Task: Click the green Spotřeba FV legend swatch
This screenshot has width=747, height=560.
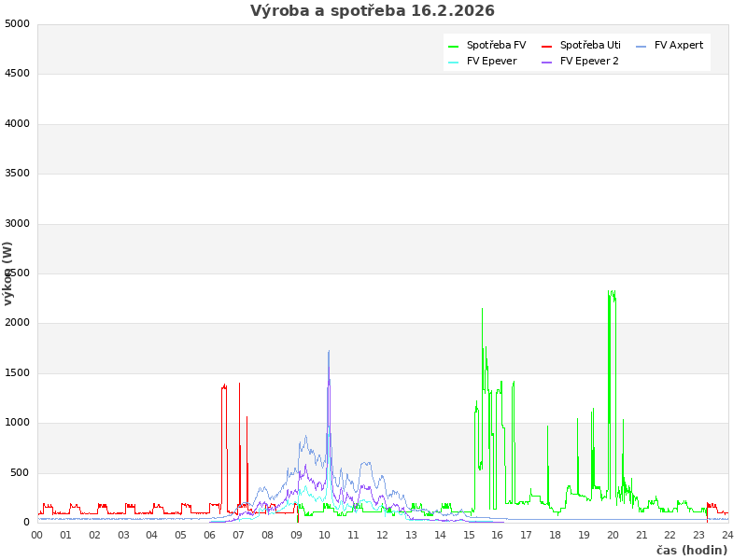Action: coord(453,46)
